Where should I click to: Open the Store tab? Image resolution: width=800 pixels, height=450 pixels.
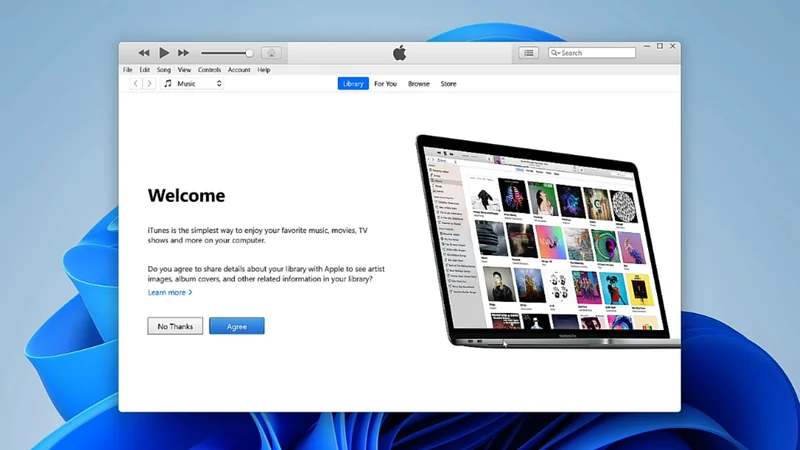tap(448, 84)
